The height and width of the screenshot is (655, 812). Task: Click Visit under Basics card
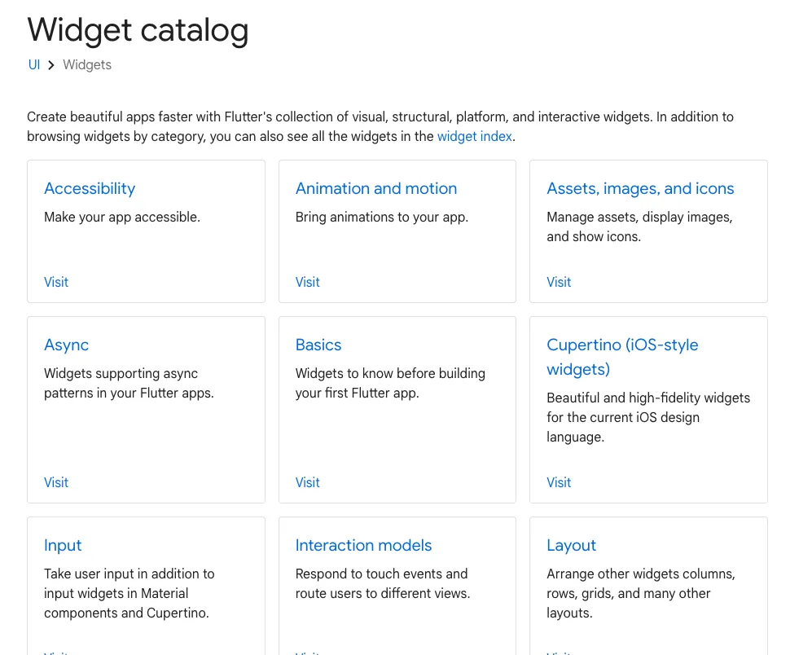pos(307,483)
